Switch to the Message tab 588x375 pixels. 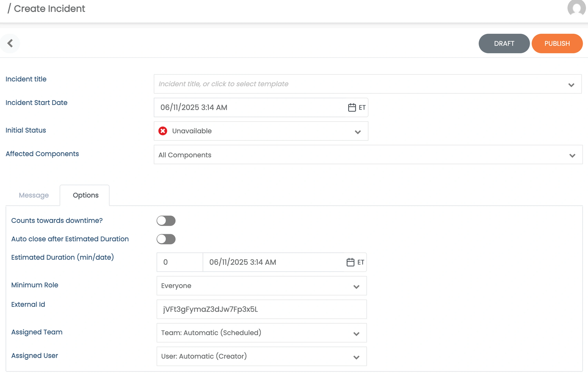click(34, 195)
